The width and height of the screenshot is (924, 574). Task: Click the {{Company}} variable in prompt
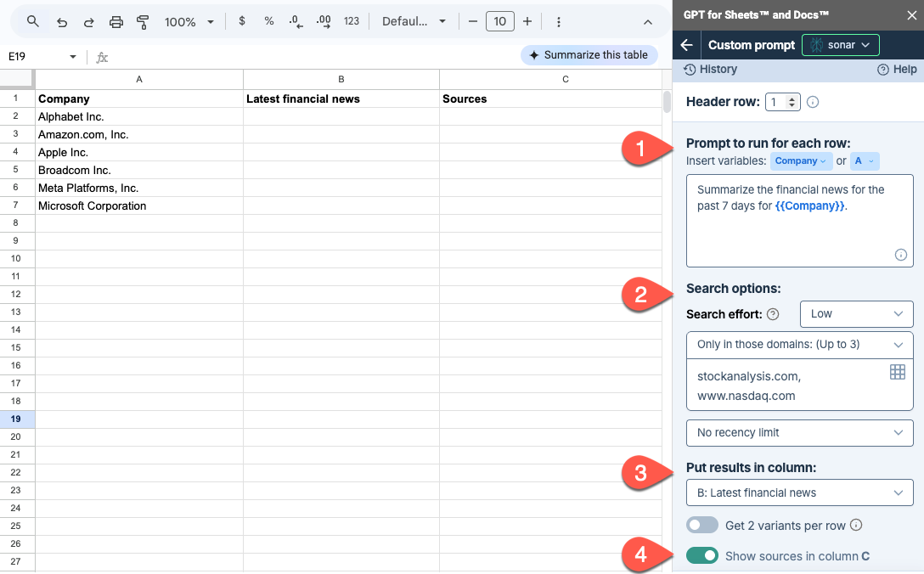tap(809, 205)
